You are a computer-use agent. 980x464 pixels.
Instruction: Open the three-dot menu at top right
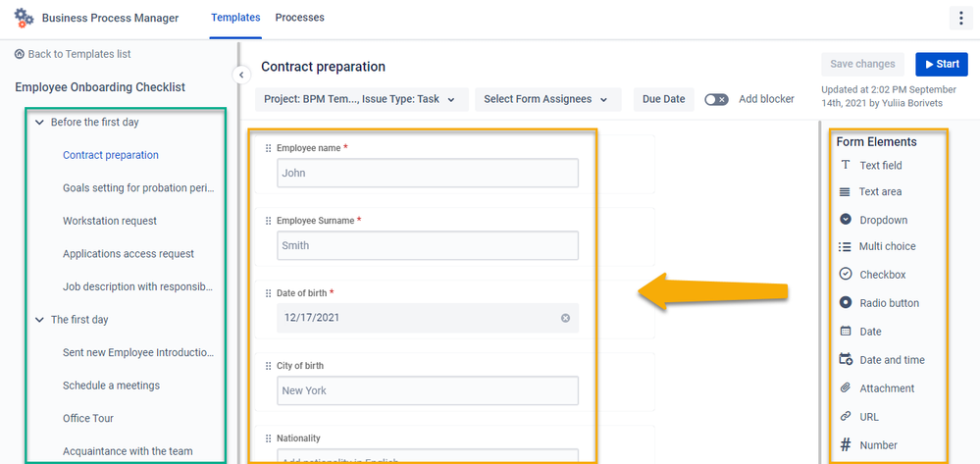960,18
